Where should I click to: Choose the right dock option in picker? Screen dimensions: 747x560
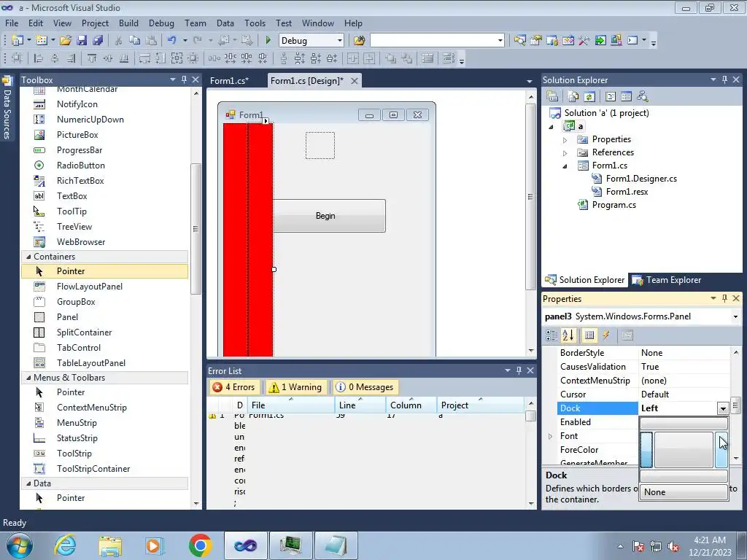pyautogui.click(x=721, y=450)
